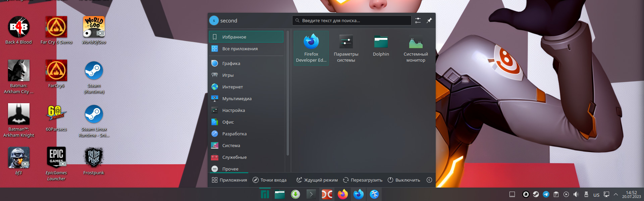Click the application search field
Image resolution: width=644 pixels, height=201 pixels.
[x=352, y=20]
